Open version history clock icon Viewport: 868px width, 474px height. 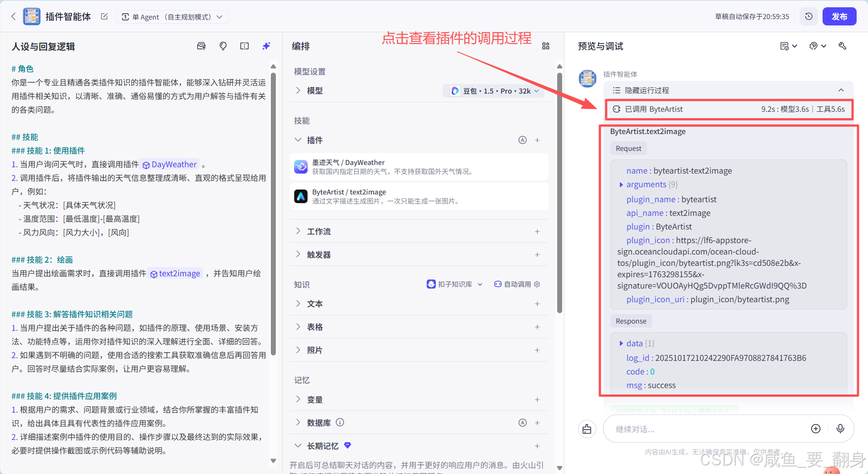tap(808, 16)
